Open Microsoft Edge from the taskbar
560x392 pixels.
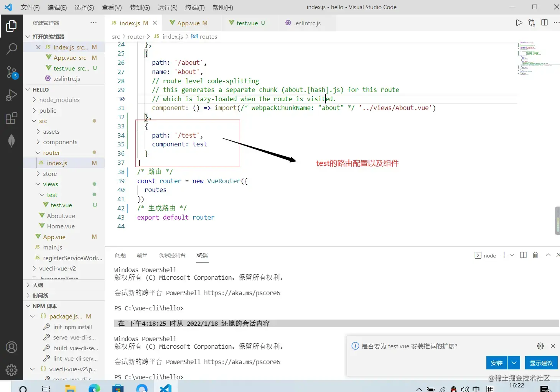tap(94, 388)
